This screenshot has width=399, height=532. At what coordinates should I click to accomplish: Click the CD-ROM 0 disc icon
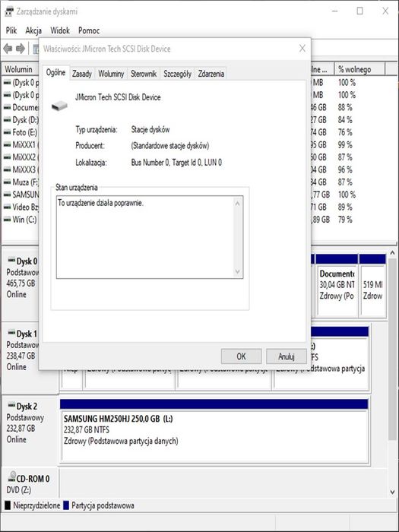(12, 477)
